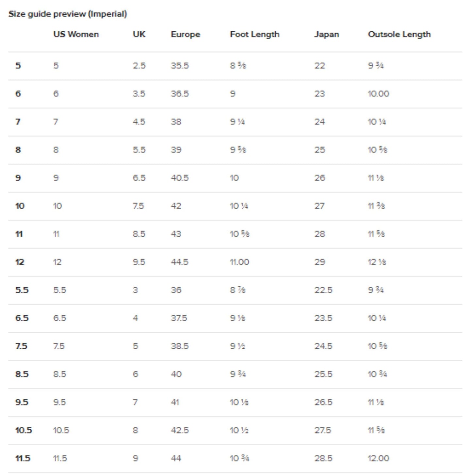Select the bold 12 row label
This screenshot has height=476, width=472.
coord(20,262)
